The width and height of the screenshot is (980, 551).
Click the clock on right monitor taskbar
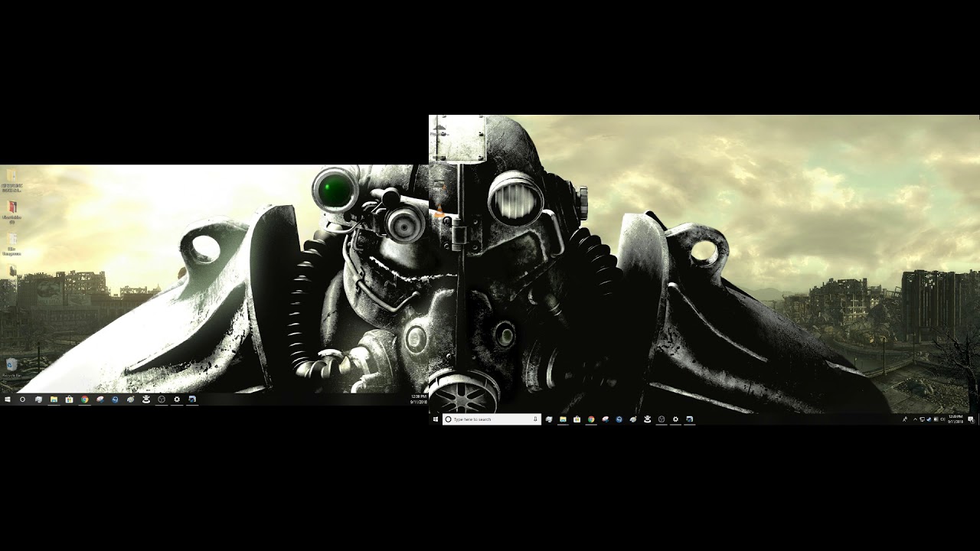click(x=955, y=419)
